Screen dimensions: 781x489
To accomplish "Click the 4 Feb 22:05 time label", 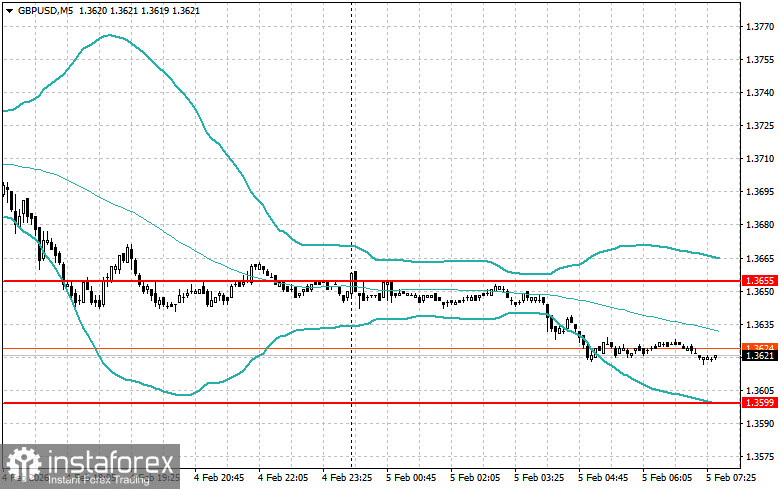I will coord(283,478).
